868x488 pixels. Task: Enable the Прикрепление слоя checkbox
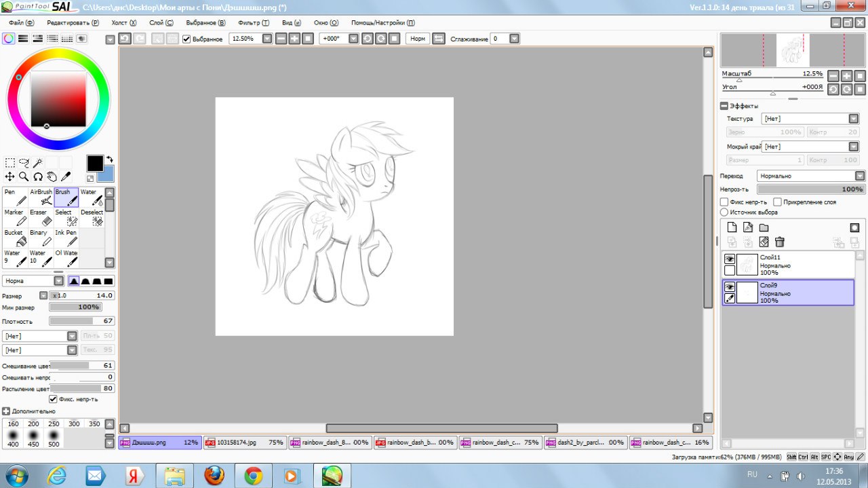coord(778,202)
